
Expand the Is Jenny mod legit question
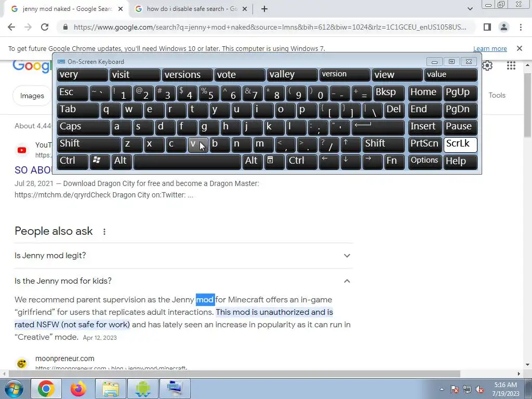click(182, 256)
